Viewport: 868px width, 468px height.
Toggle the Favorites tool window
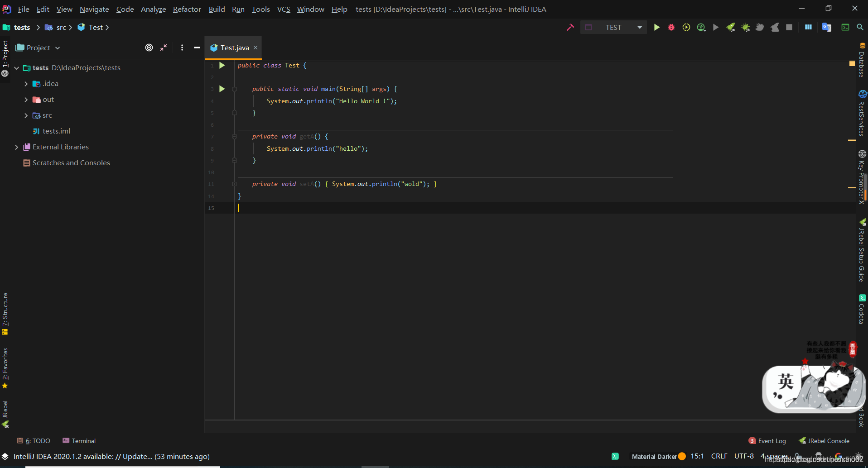pyautogui.click(x=5, y=368)
